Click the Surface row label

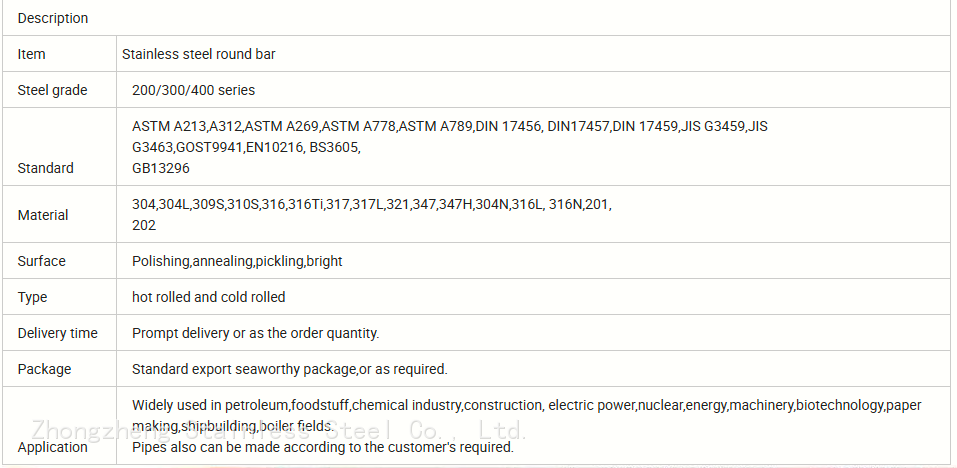[42, 261]
